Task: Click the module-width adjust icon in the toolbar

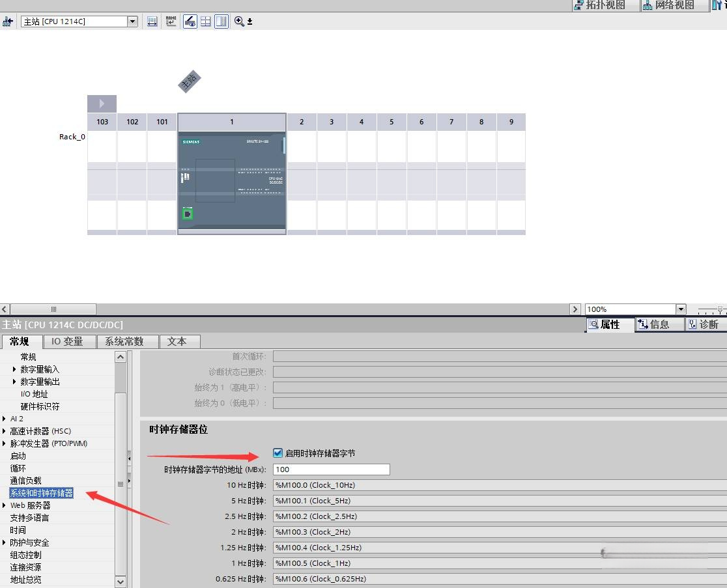Action: click(152, 21)
